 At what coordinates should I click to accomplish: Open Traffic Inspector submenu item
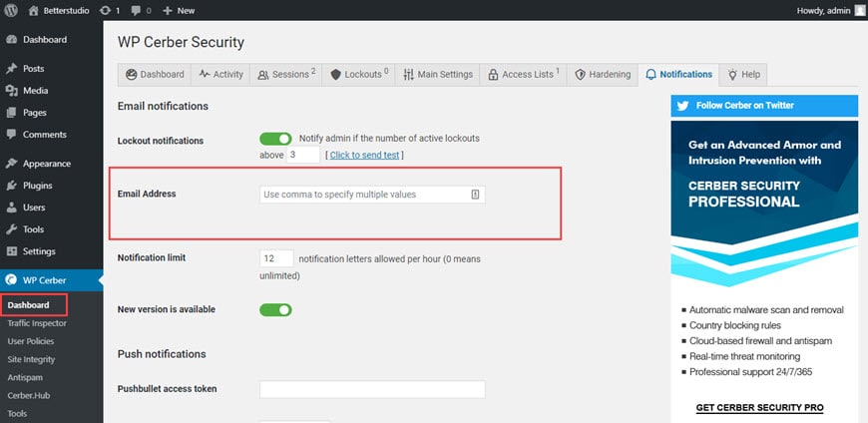(x=37, y=323)
